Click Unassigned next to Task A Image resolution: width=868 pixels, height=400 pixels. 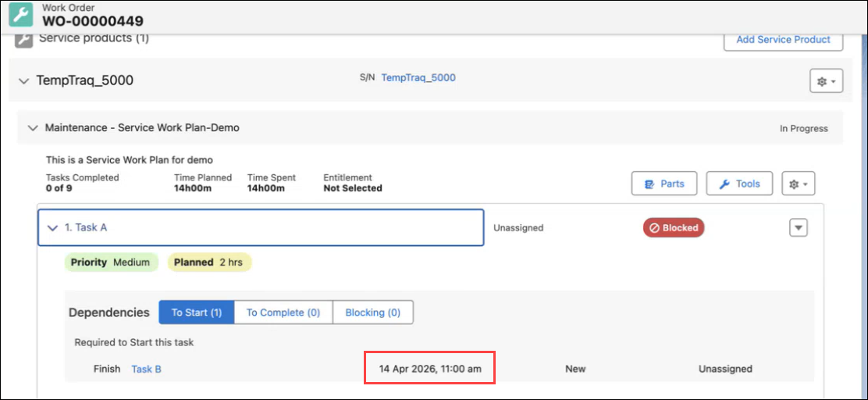pyautogui.click(x=518, y=227)
